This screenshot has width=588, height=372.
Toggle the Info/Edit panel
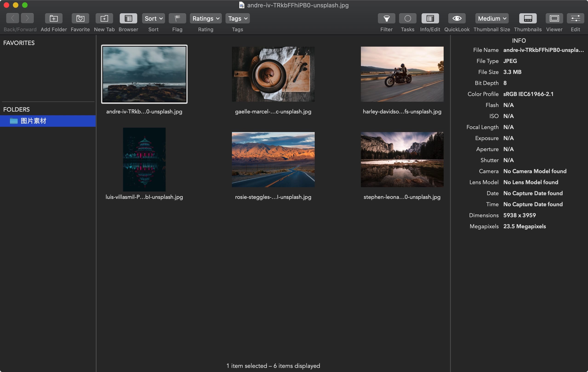430,19
